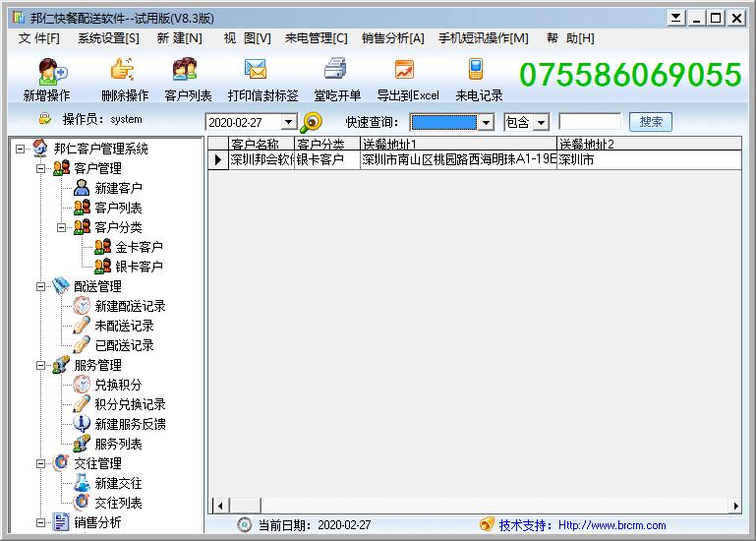Image resolution: width=756 pixels, height=541 pixels.
Task: Click the magnifier icon beside date field
Action: [311, 122]
